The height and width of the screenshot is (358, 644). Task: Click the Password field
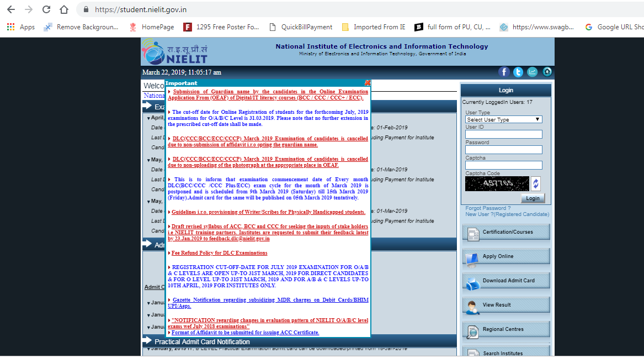[503, 150]
